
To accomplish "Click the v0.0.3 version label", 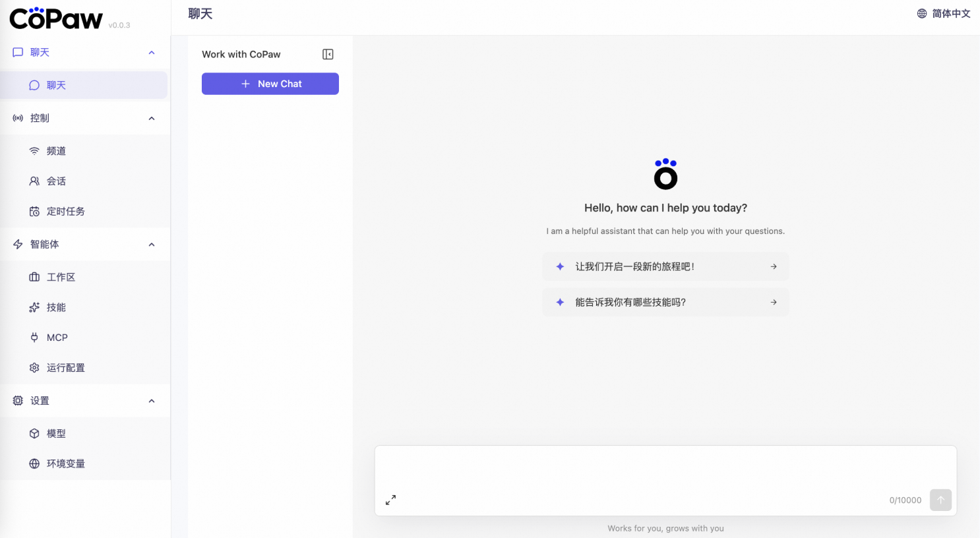I will click(119, 25).
